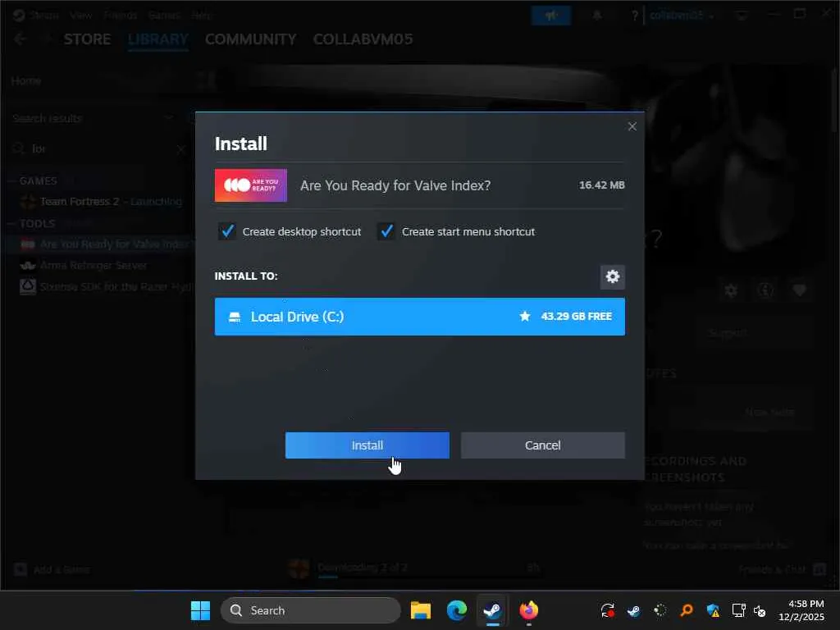Select Sixense SDK for the Razer Hydra entry

point(106,286)
